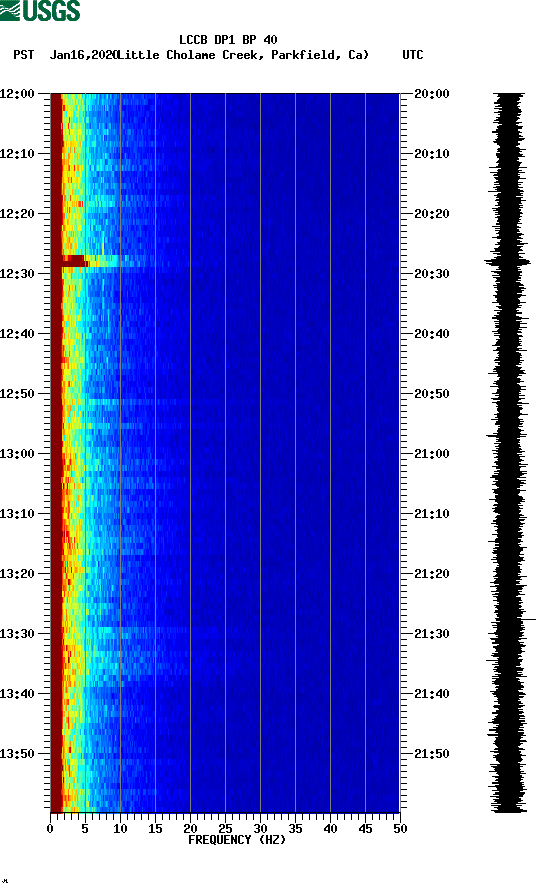Click the 21:10 UTC time label
Viewport: 552px width, 892px height.
click(x=432, y=514)
